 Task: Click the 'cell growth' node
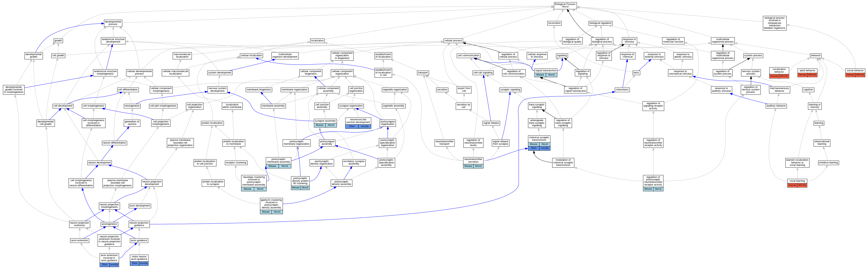58,55
